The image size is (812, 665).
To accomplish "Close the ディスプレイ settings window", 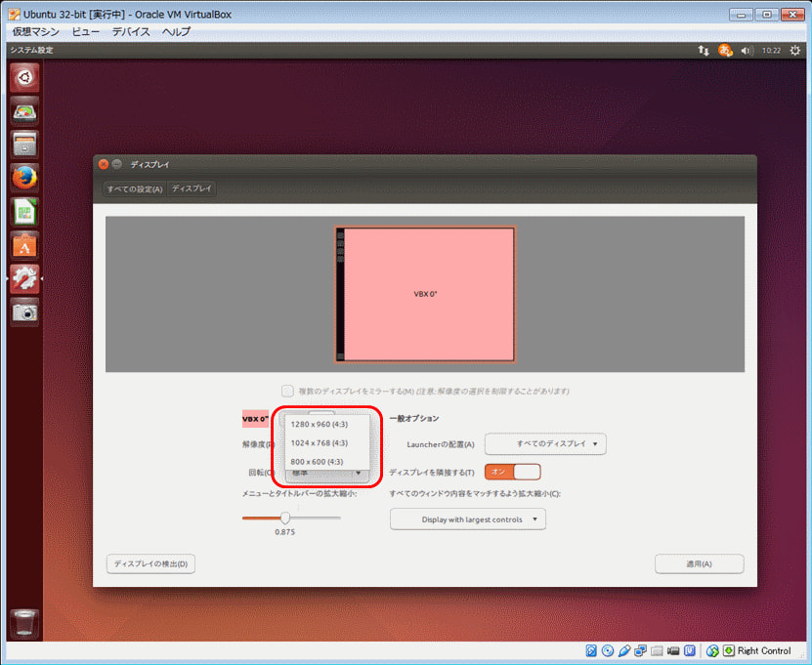I will pos(104,165).
